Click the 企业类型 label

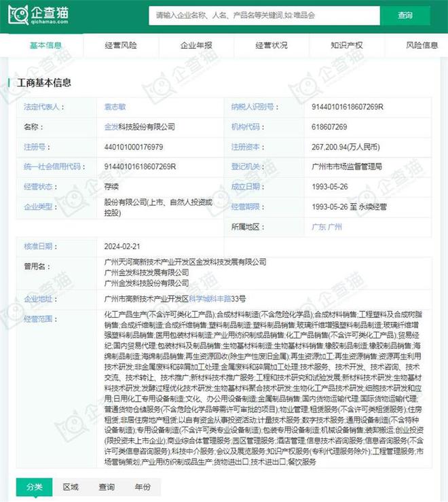40,207
